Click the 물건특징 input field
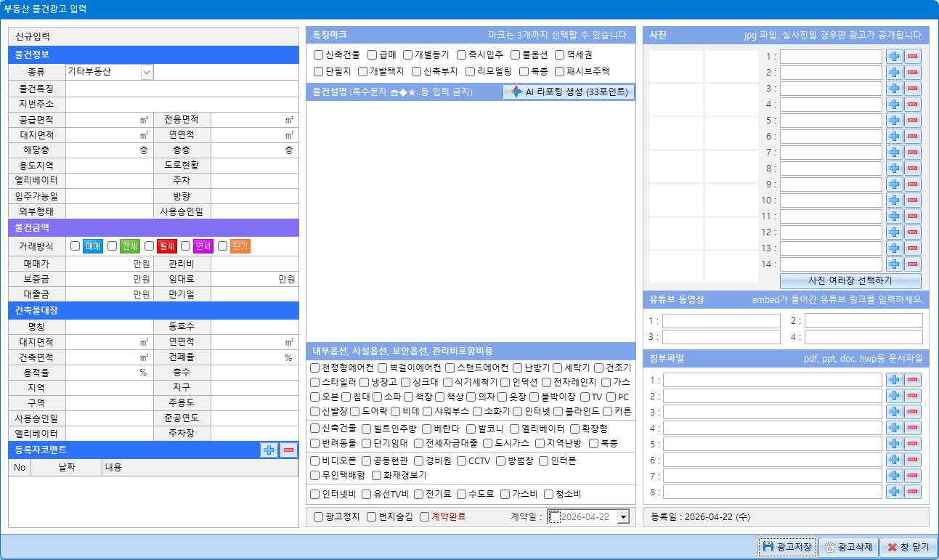939x560 pixels. point(182,89)
